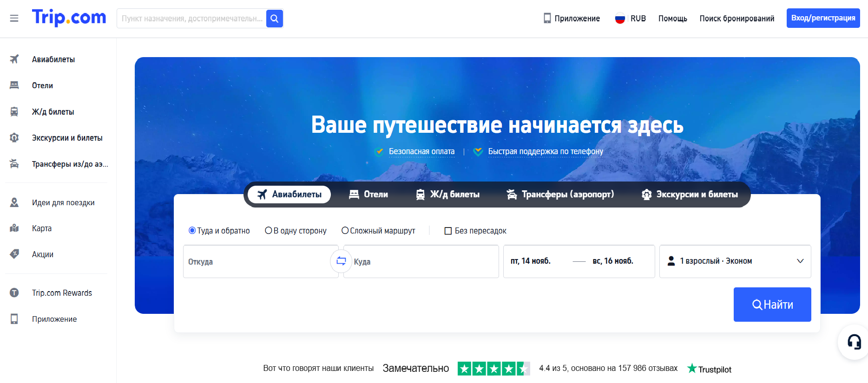Viewport: 868px width, 383px height.
Task: Click the airplane icon in sidebar
Action: click(x=14, y=59)
